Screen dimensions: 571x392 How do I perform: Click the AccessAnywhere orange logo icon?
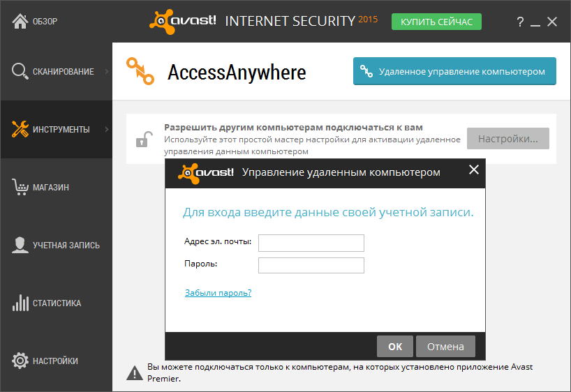[x=140, y=71]
